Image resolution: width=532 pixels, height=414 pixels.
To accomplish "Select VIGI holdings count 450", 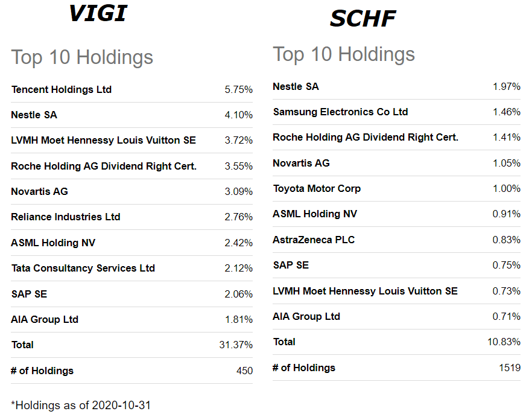I will [245, 371].
